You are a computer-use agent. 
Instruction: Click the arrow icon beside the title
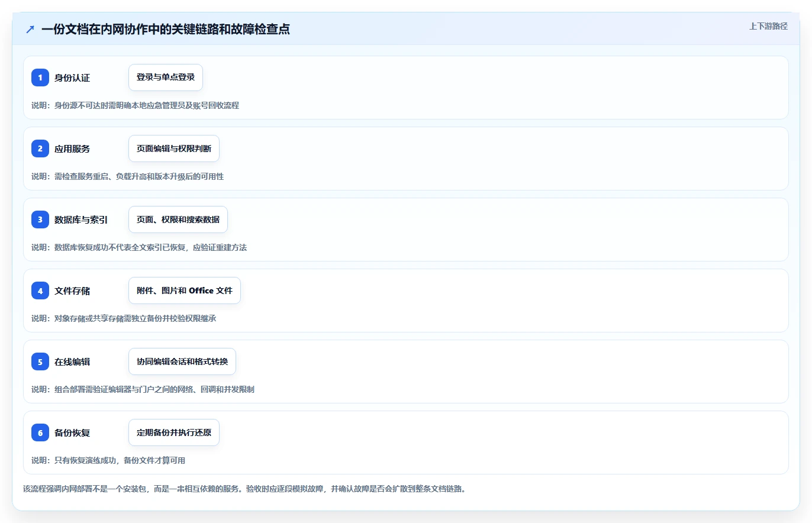(30, 29)
